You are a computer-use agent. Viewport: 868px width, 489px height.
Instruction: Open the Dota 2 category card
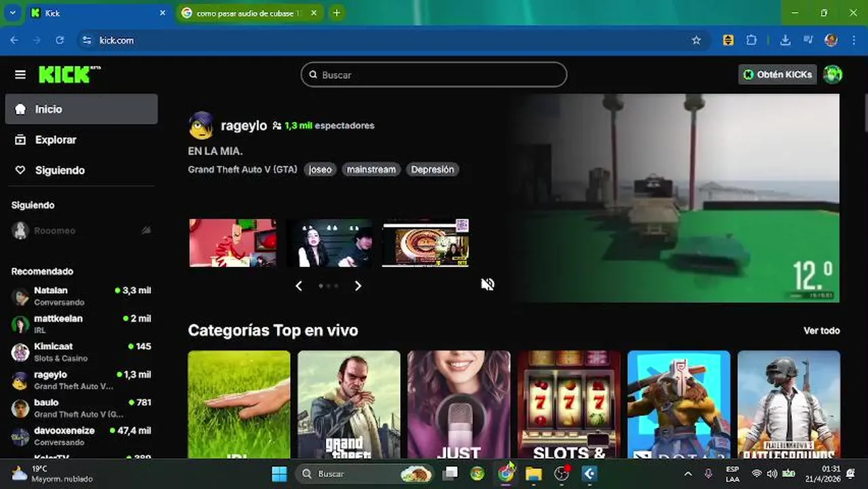(679, 405)
